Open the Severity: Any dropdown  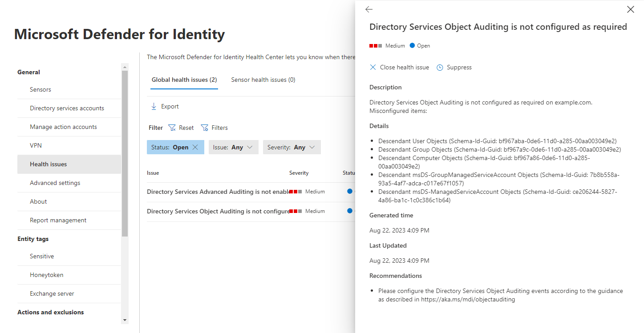pos(292,147)
